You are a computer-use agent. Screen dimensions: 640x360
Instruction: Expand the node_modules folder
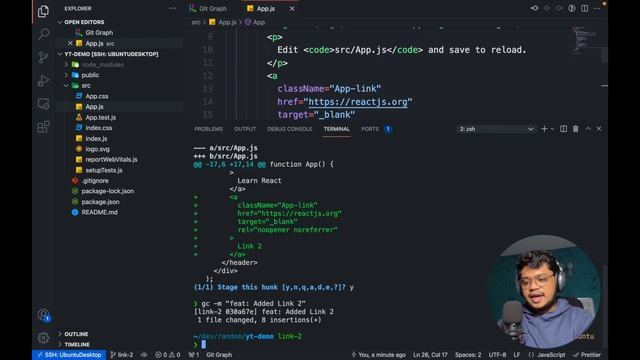[102, 64]
